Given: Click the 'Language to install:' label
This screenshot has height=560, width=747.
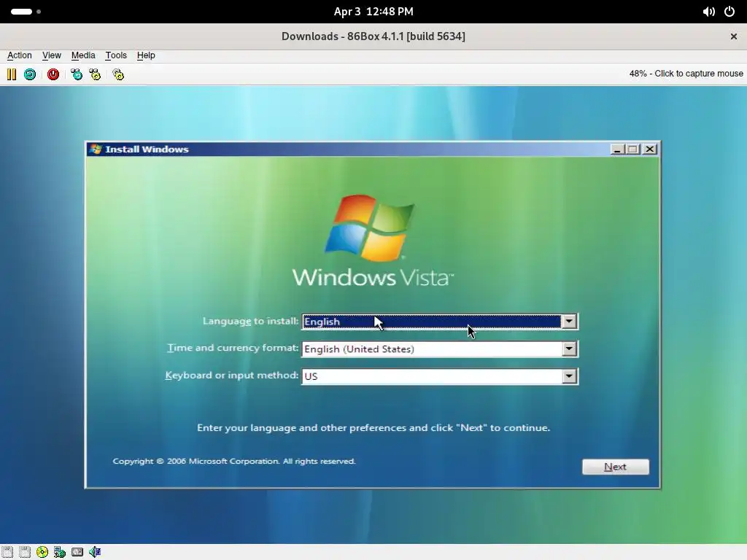Looking at the screenshot, I should pyautogui.click(x=251, y=321).
